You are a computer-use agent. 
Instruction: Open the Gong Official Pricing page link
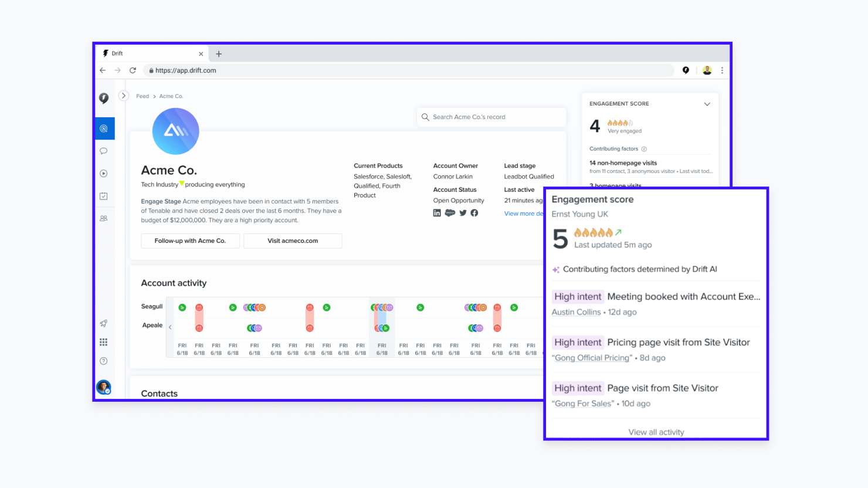[594, 358]
